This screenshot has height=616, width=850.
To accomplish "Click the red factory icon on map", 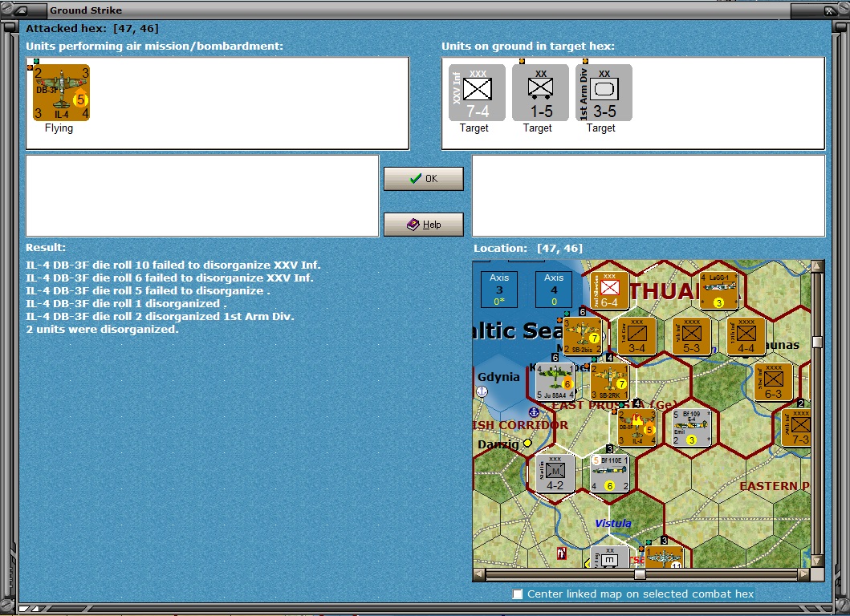I will [x=562, y=553].
